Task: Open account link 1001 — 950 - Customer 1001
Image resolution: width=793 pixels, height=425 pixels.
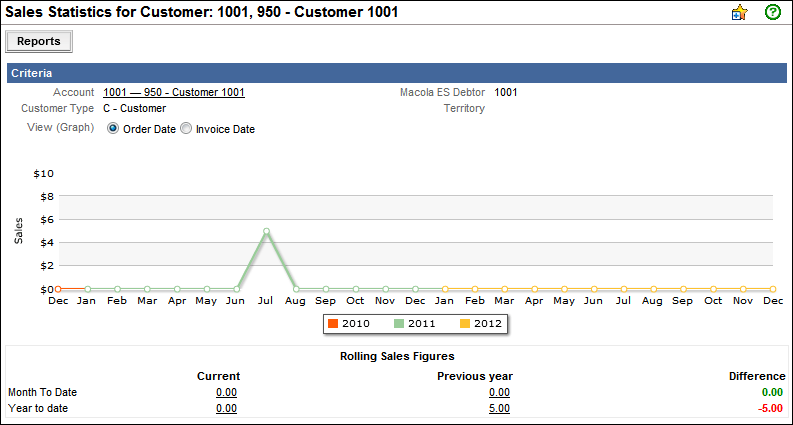Action: pyautogui.click(x=174, y=93)
